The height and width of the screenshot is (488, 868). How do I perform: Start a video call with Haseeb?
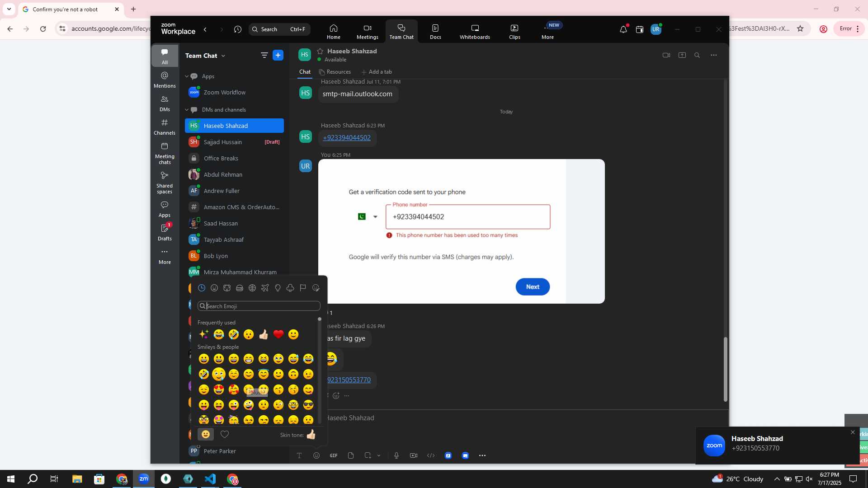click(666, 55)
